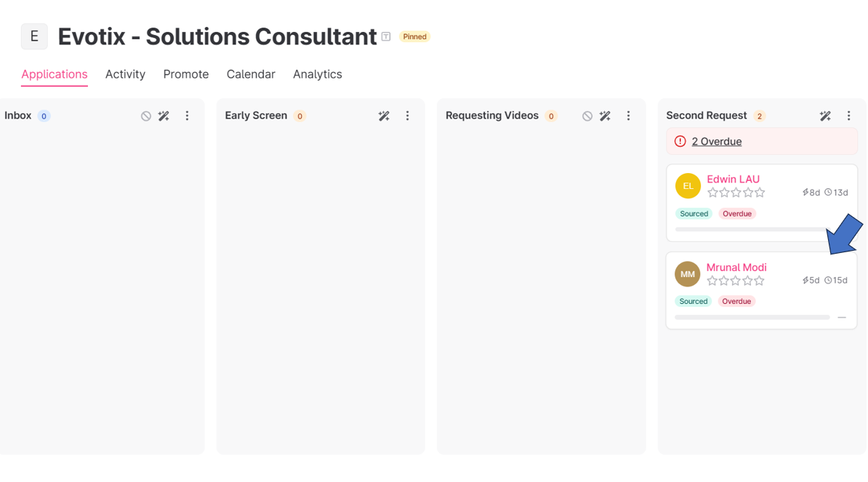Click the magic wand icon in Early Screen
The width and height of the screenshot is (868, 482).
[384, 116]
